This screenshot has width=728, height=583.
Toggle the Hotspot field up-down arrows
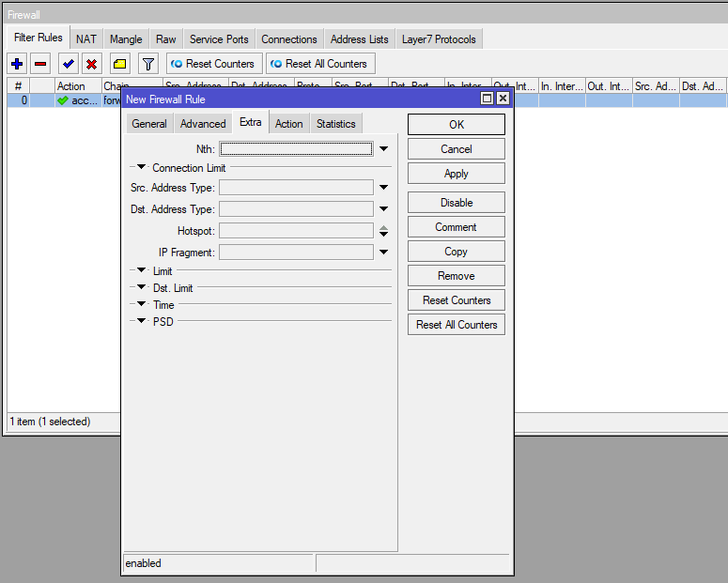coord(383,231)
